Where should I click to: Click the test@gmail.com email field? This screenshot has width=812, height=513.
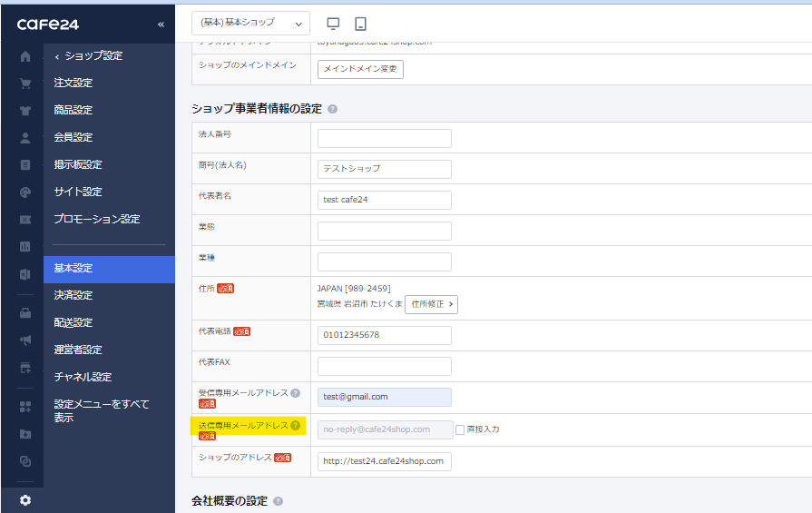pos(385,397)
